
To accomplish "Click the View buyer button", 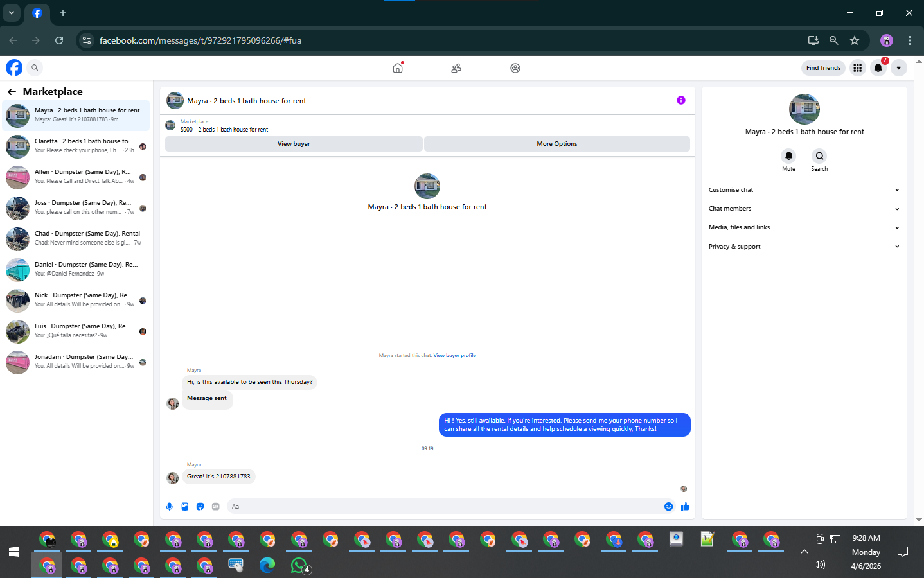I will coord(294,144).
